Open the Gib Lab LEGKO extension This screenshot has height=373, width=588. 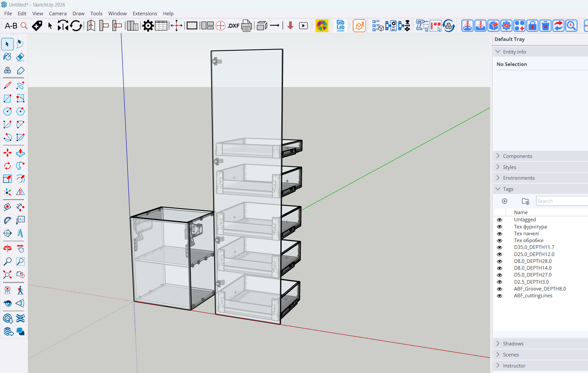pyautogui.click(x=340, y=25)
